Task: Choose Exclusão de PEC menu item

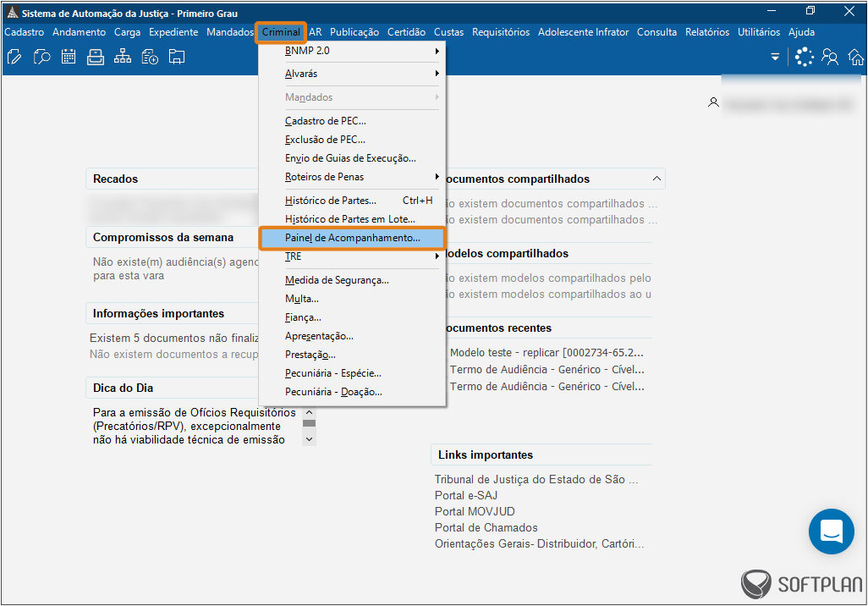Action: [x=352, y=140]
